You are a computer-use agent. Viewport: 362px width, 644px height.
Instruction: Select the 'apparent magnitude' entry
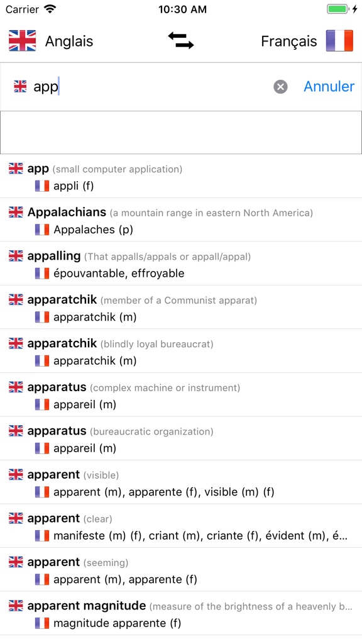181,614
